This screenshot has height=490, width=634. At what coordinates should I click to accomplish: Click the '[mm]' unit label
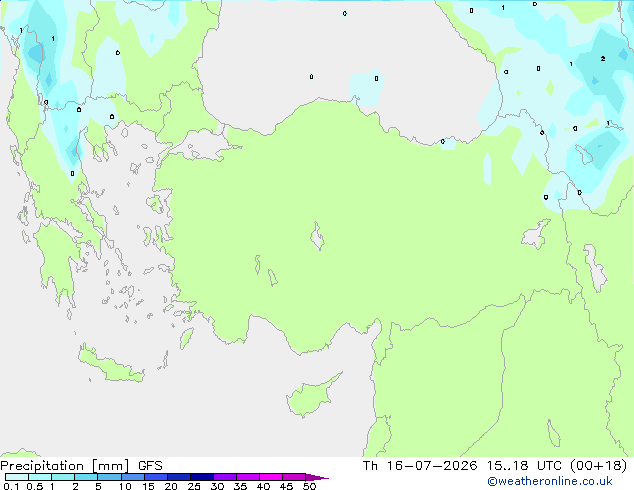110,466
